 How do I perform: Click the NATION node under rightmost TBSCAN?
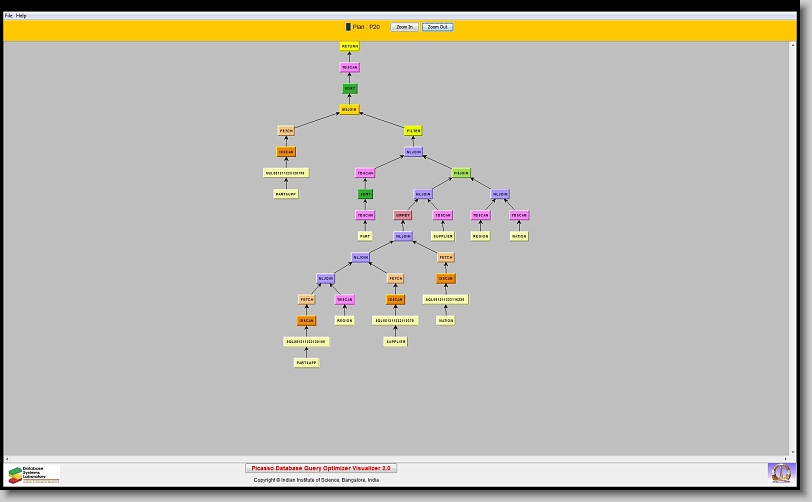tap(519, 237)
